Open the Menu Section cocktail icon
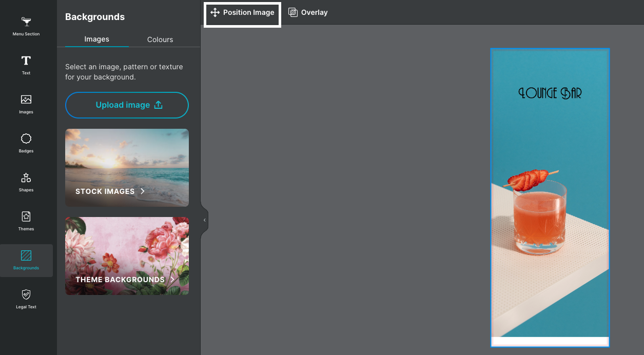 click(x=26, y=22)
